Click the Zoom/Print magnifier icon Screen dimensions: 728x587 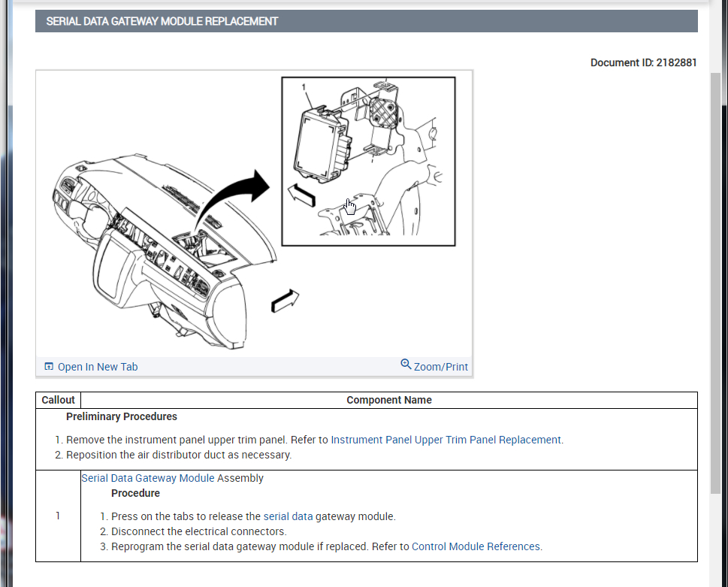coord(406,364)
